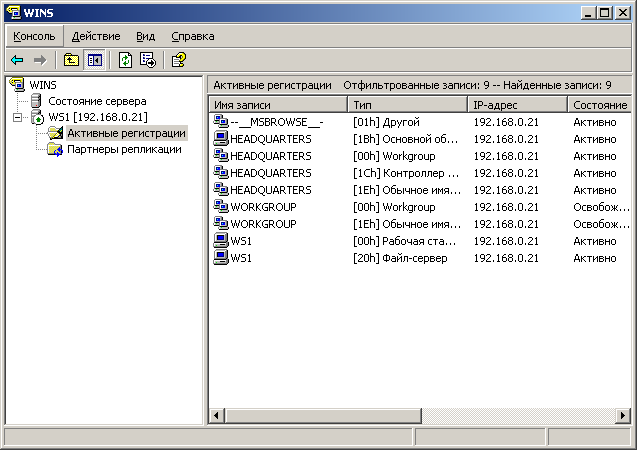Viewport: 637px width, 450px height.
Task: Click the [1Ch] Контроллер type cell
Action: [405, 173]
